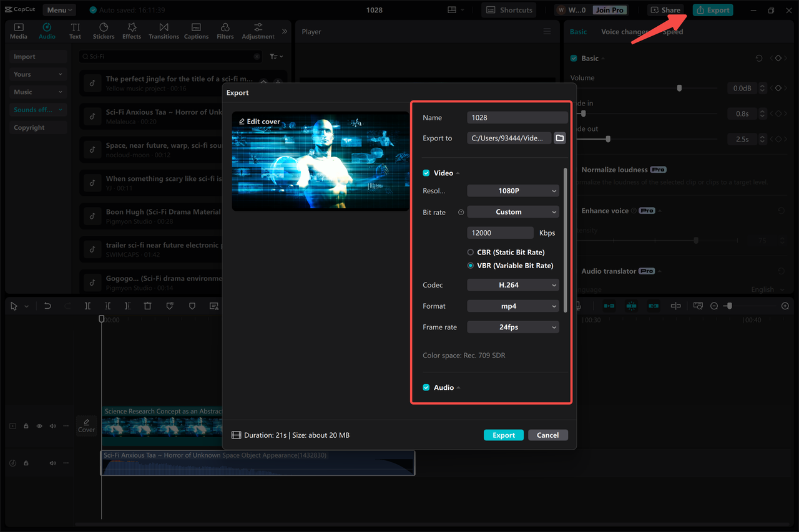The height and width of the screenshot is (532, 799).
Task: Click Edit cover on thumbnail
Action: pos(260,122)
